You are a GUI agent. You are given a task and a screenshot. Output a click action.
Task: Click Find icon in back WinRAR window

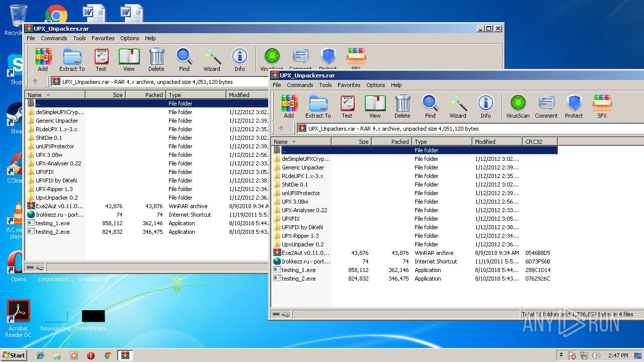(184, 60)
